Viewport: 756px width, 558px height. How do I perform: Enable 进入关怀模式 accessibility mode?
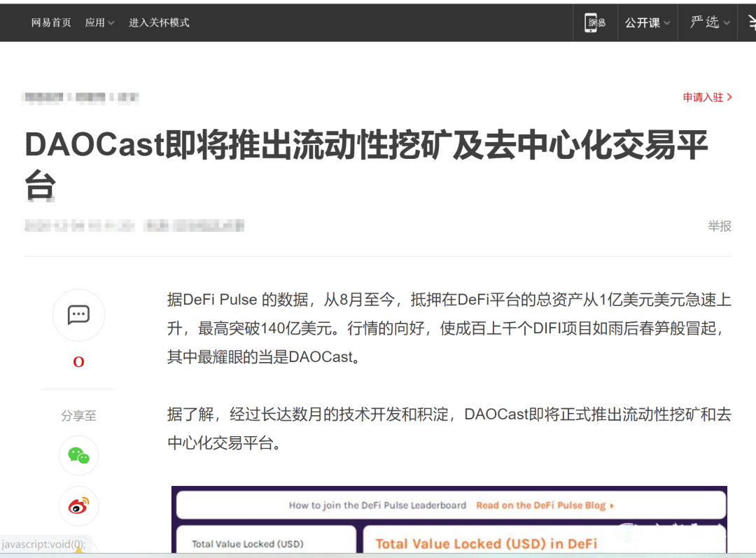pos(159,22)
